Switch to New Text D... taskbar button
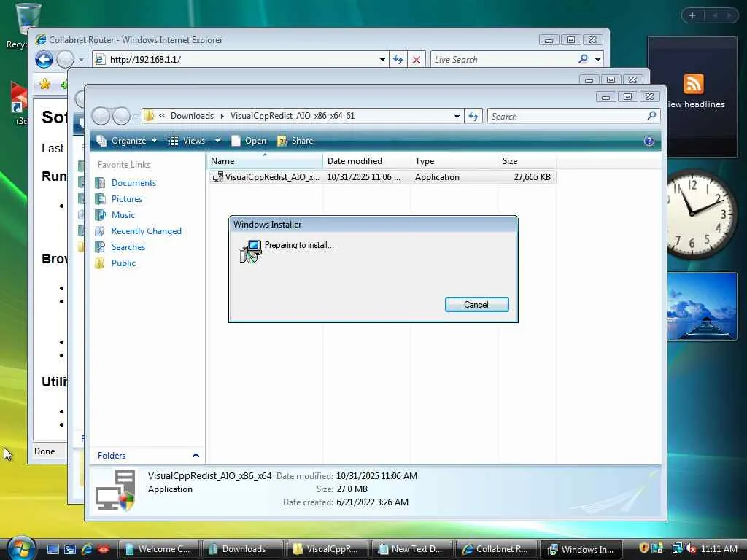Screen dimensions: 747x560 (413, 549)
